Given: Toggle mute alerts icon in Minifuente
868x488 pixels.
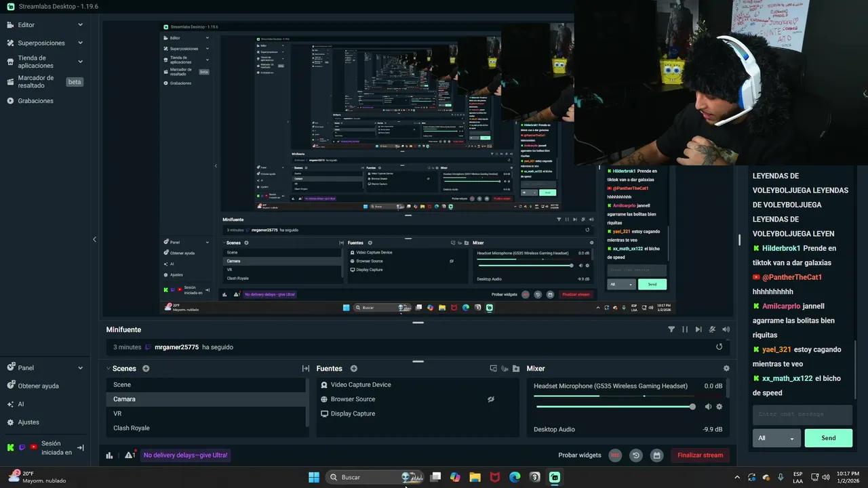Looking at the screenshot, I should click(712, 329).
